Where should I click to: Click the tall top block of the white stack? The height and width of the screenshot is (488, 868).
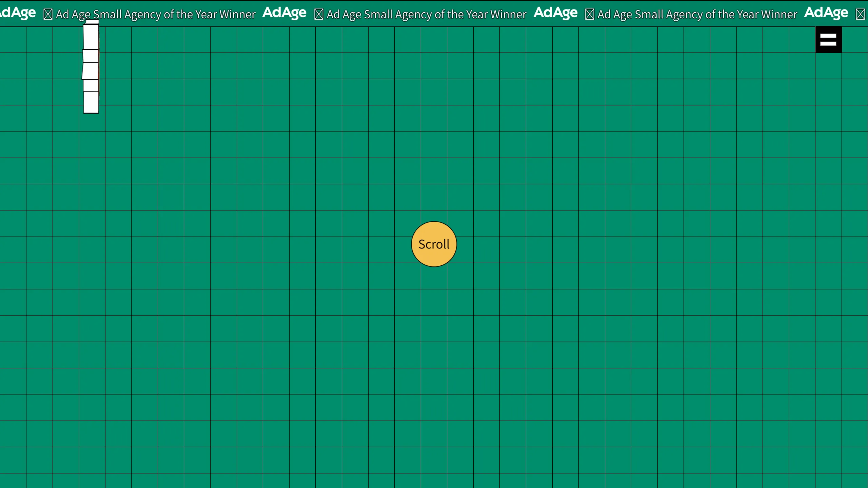pos(91,37)
